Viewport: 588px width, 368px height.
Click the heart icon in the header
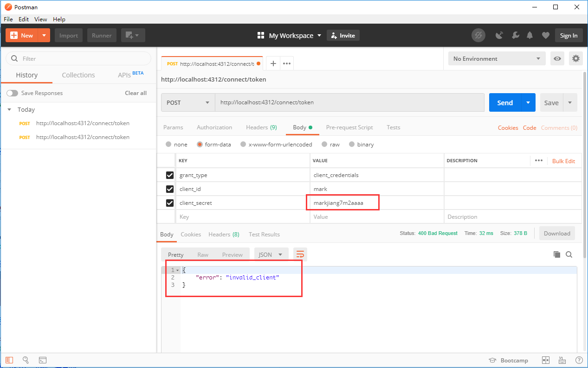pos(546,35)
